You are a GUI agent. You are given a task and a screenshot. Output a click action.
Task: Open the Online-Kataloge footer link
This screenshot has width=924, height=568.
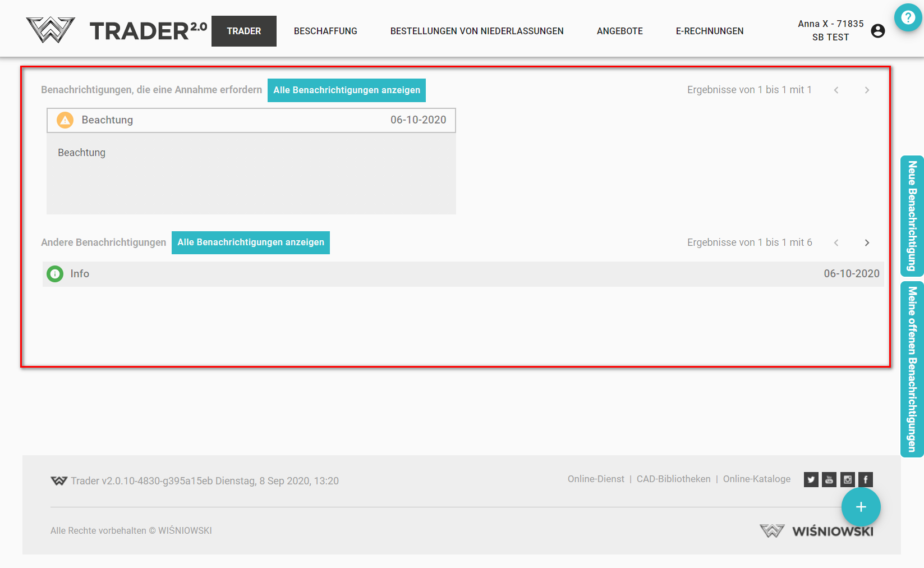tap(756, 479)
